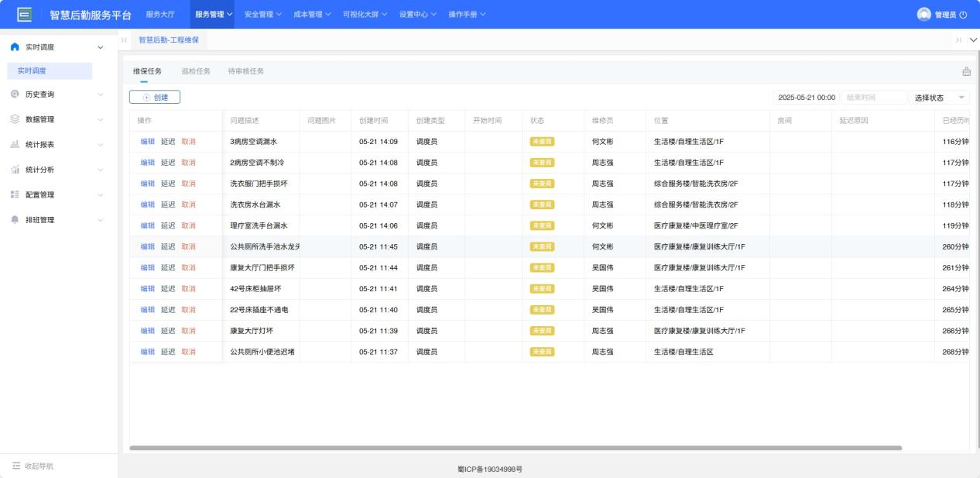Click the 排班管理 bell icon
Image resolution: width=980 pixels, height=478 pixels.
coord(15,220)
